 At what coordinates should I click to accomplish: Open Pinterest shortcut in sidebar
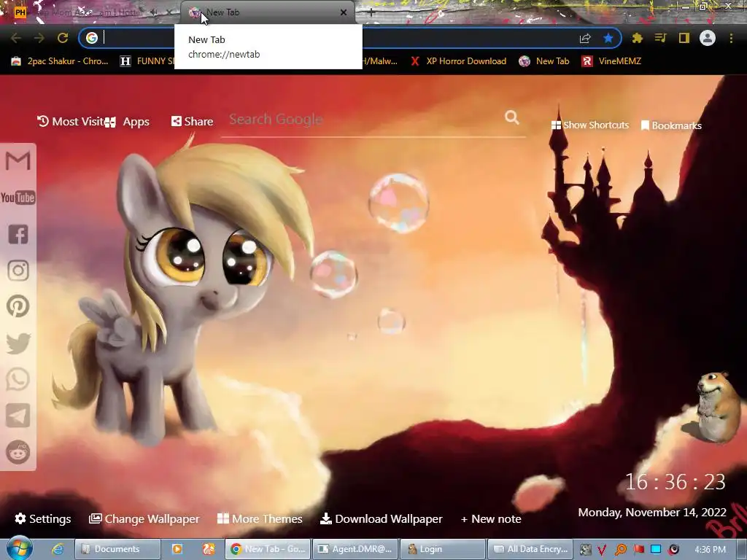point(18,306)
